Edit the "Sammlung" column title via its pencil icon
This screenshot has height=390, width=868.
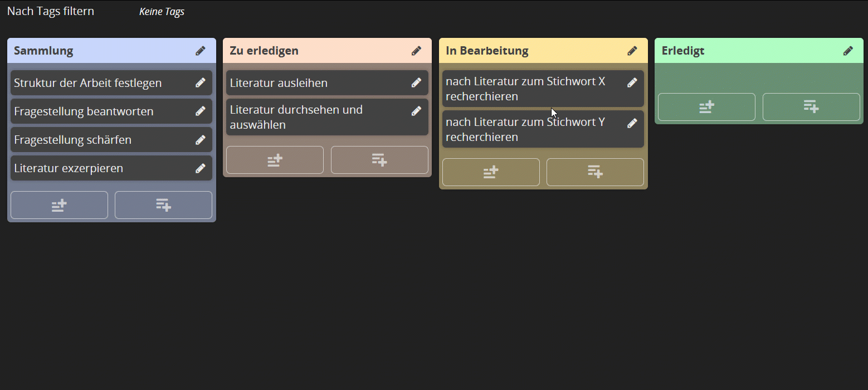coord(200,51)
